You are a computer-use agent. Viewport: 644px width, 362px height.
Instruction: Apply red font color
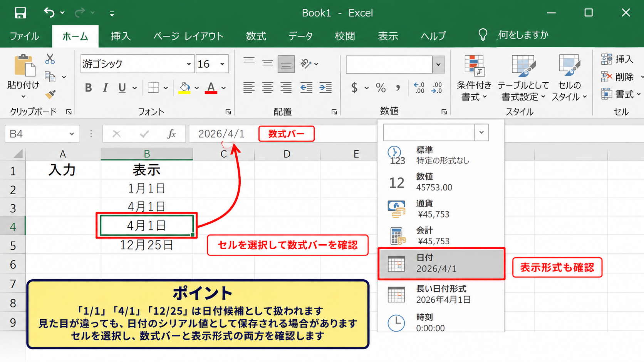[x=211, y=88]
